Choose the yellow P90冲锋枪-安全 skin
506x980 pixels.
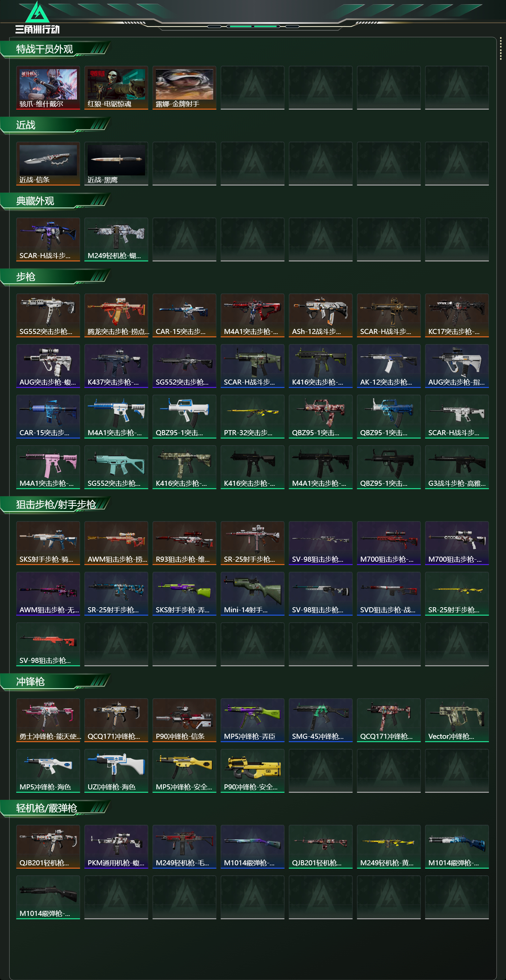point(252,771)
